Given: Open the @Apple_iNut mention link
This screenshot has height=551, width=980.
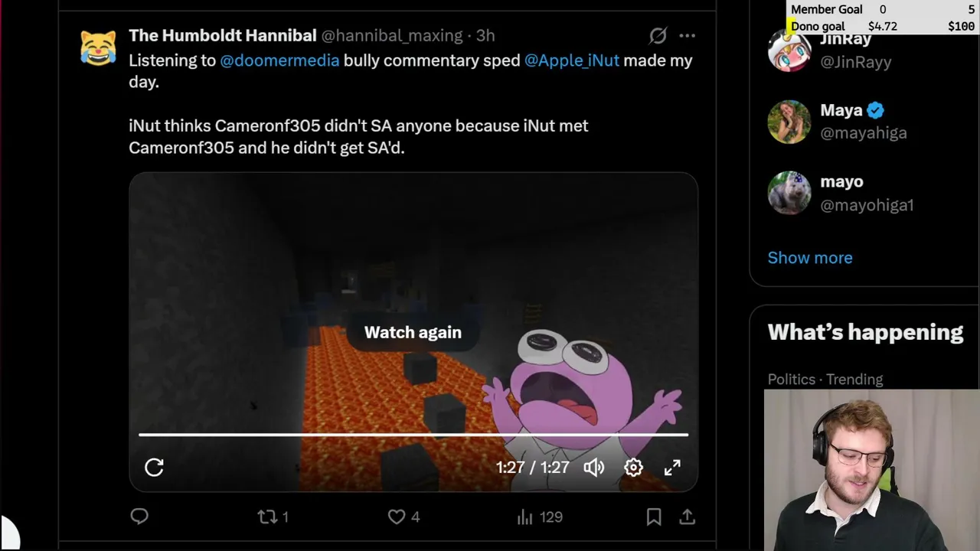Looking at the screenshot, I should pyautogui.click(x=571, y=60).
